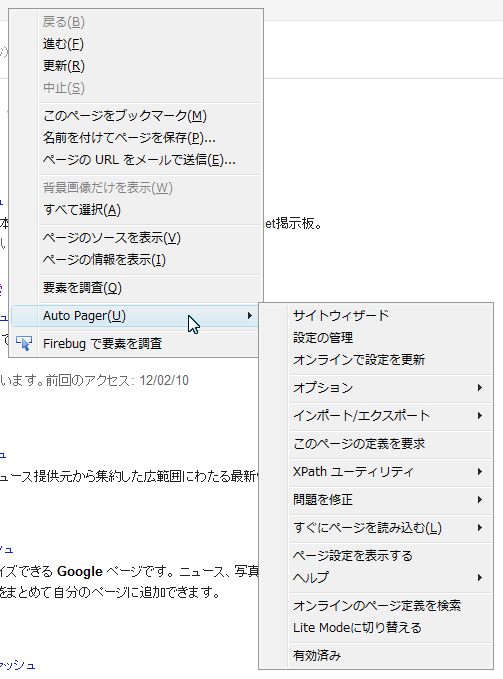Open the Auto Pager(U) submenu item
Screen dimensions: 503x679
pos(135,316)
